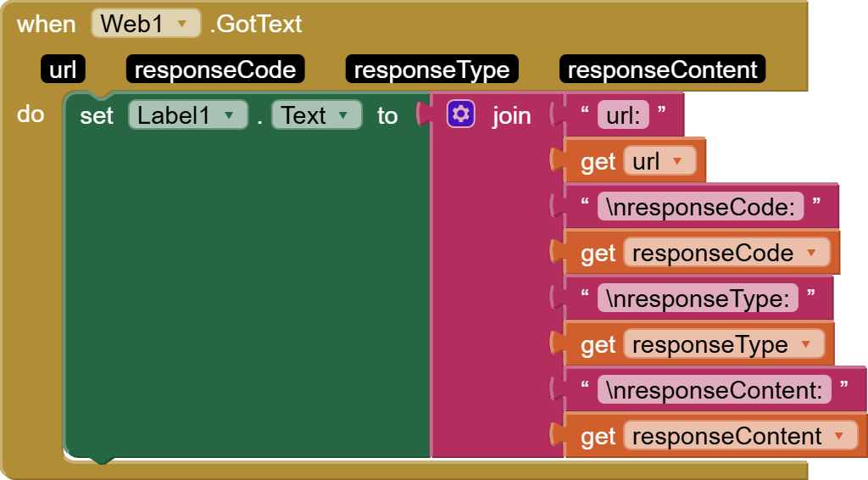Click the "url:" text string field
The image size is (868, 480).
(x=623, y=115)
